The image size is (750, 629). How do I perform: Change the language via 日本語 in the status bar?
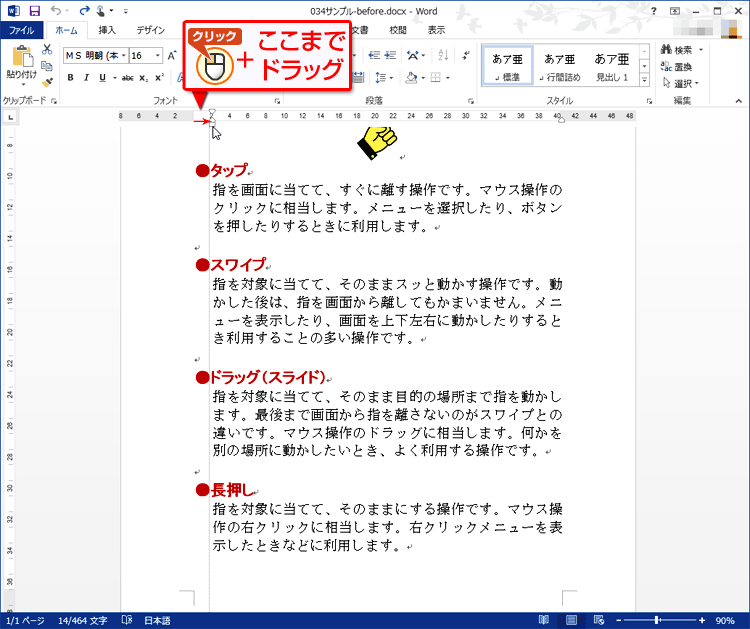coord(157,620)
